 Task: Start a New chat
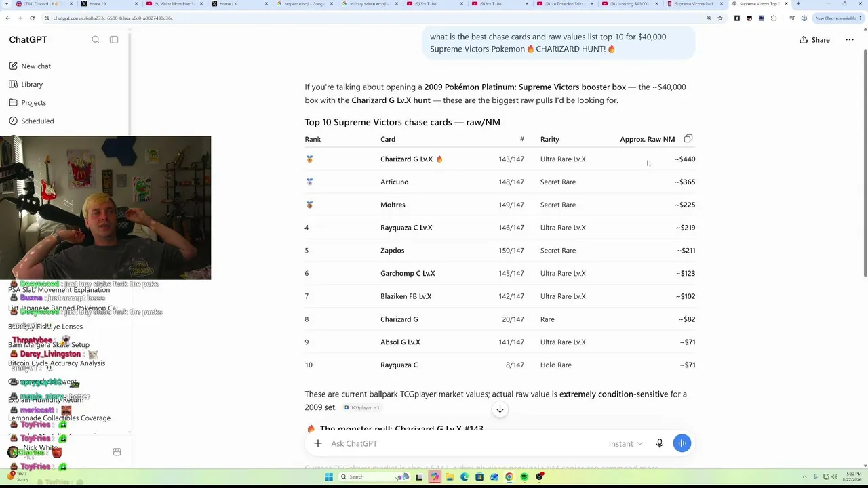click(31, 66)
